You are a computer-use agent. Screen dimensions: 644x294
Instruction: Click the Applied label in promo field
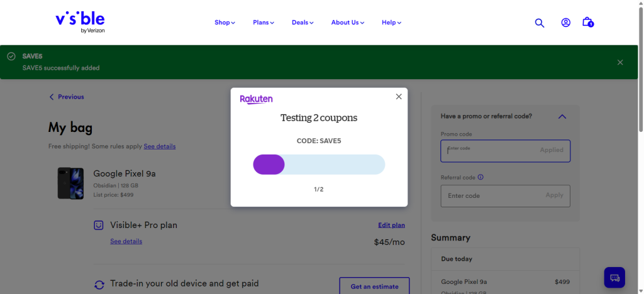point(552,150)
